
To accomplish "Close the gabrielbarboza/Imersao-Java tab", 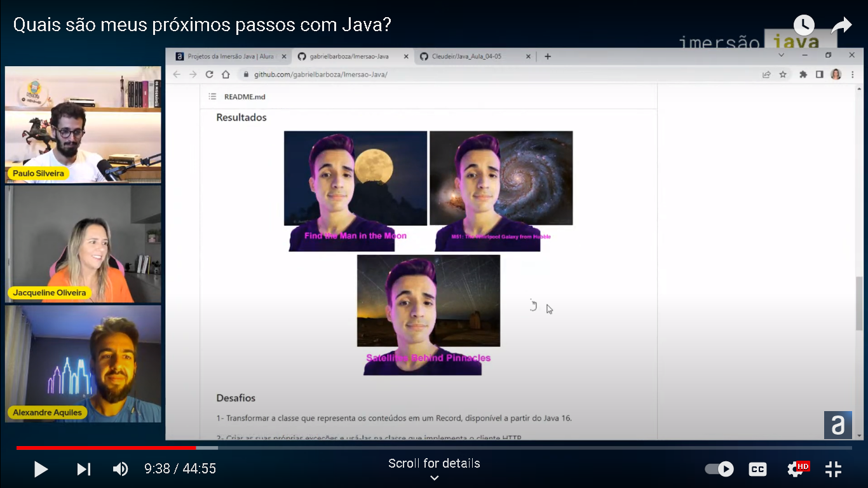I will pyautogui.click(x=406, y=56).
